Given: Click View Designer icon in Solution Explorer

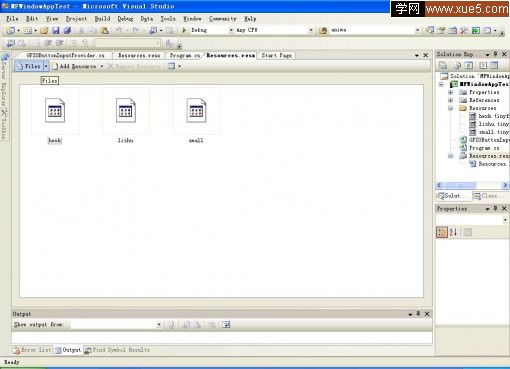Looking at the screenshot, I should (494, 65).
